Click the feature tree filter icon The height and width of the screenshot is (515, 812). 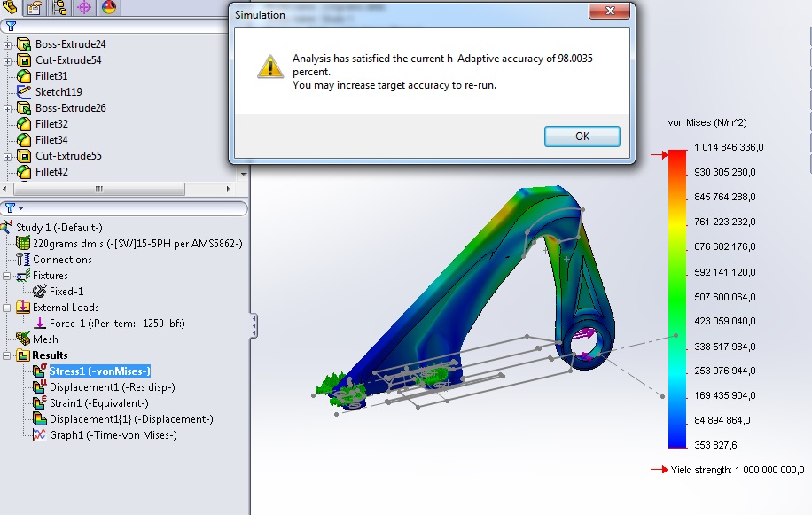click(x=11, y=26)
